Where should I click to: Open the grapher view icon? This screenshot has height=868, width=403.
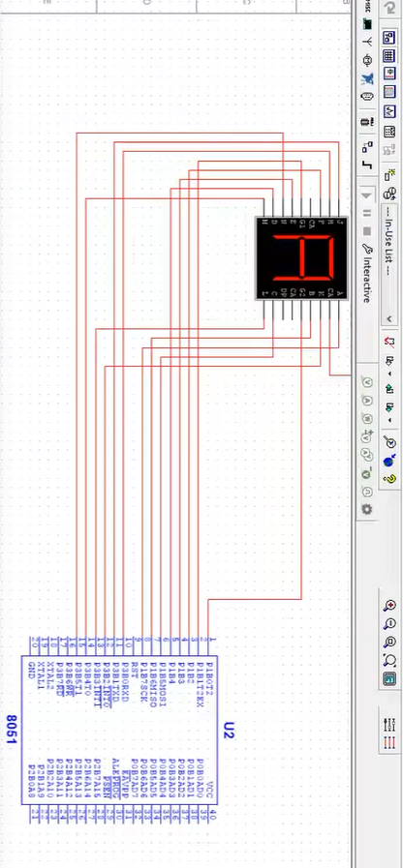pyautogui.click(x=389, y=111)
